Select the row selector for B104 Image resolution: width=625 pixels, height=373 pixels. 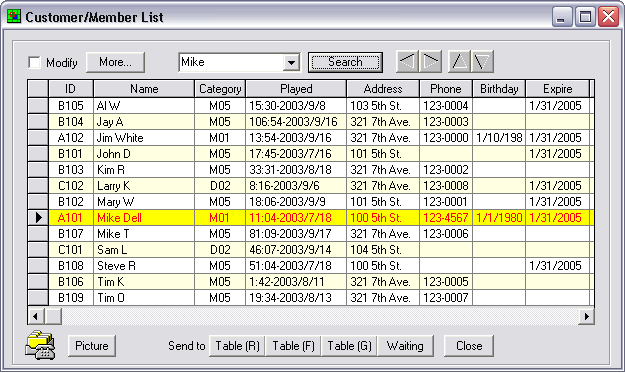(x=38, y=122)
